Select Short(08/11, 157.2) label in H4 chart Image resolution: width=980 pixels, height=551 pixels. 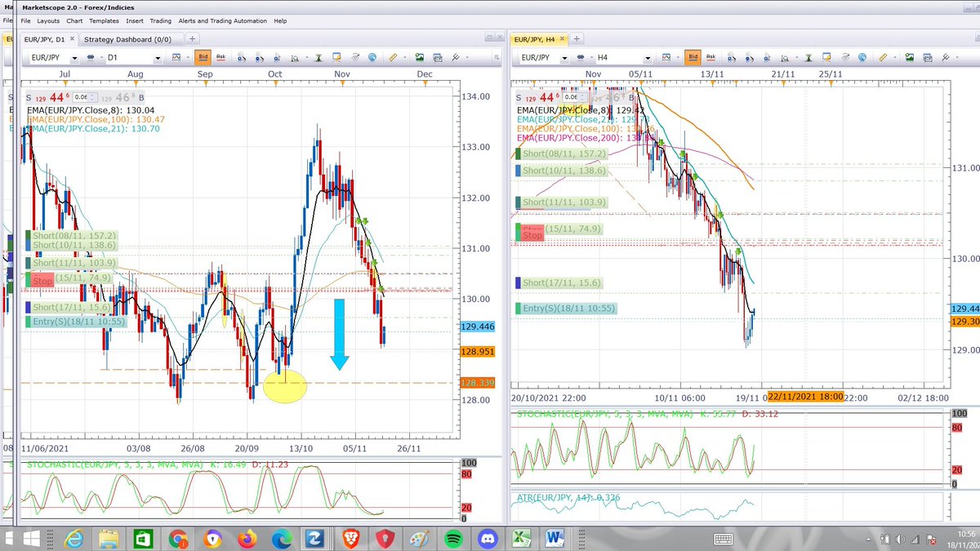coord(564,153)
